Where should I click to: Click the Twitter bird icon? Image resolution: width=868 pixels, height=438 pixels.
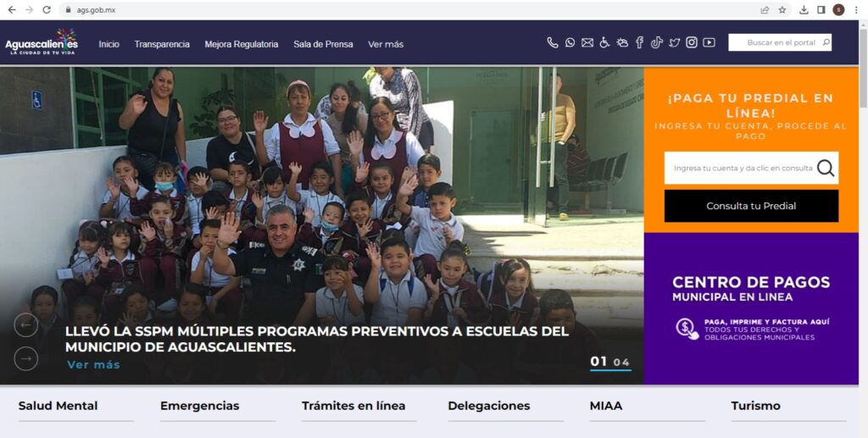point(674,42)
